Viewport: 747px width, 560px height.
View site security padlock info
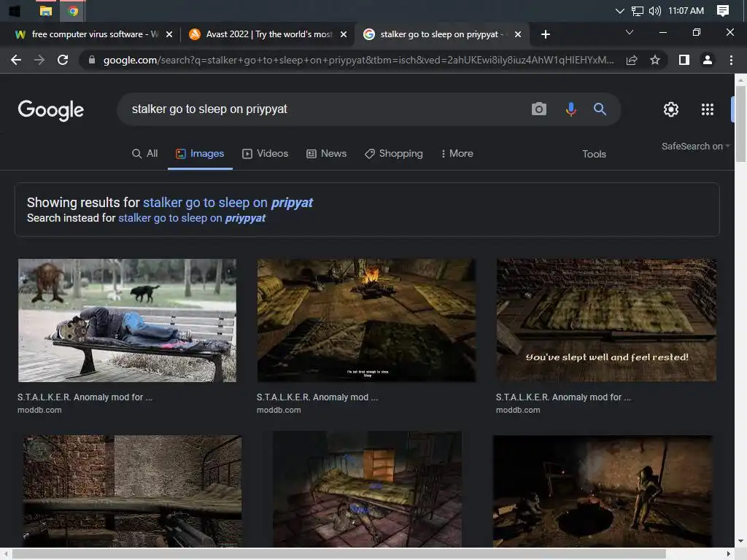pyautogui.click(x=92, y=60)
